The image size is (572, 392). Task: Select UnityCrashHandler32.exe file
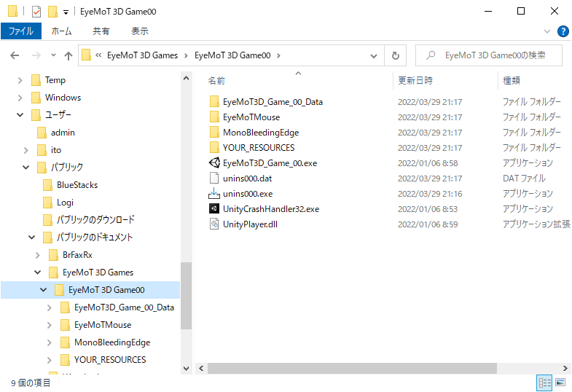click(x=271, y=209)
